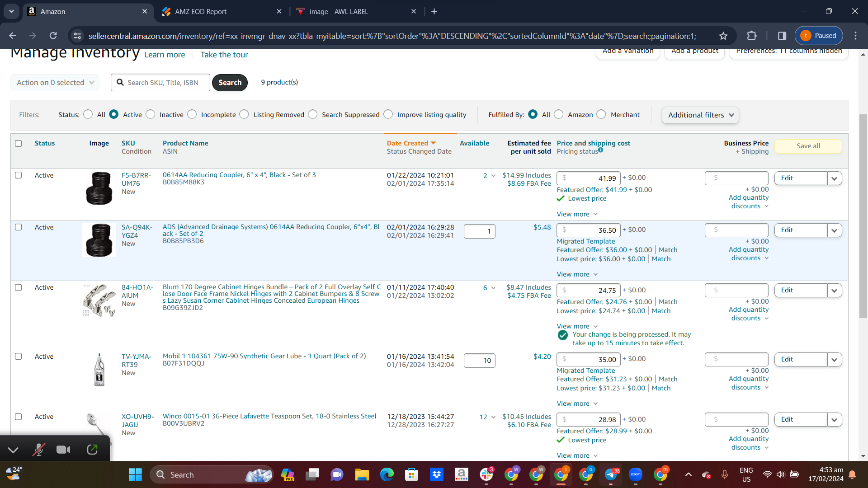Image resolution: width=868 pixels, height=488 pixels.
Task: Open Edit dropdown arrow for Blum hinges row
Action: 835,291
